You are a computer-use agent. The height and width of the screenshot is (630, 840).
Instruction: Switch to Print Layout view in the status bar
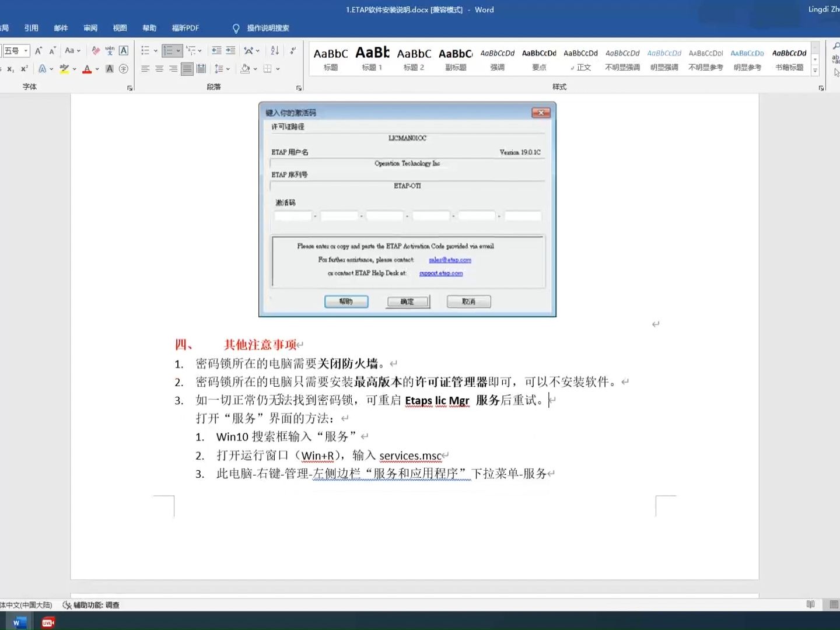(834, 604)
